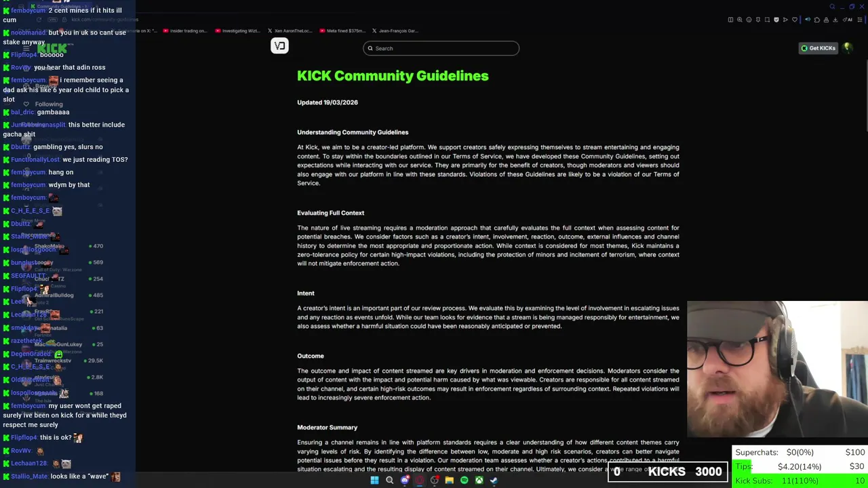Open Steam from the taskbar

(x=494, y=481)
